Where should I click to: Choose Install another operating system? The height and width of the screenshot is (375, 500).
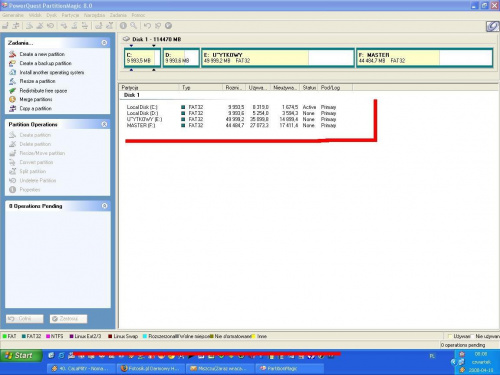(52, 72)
